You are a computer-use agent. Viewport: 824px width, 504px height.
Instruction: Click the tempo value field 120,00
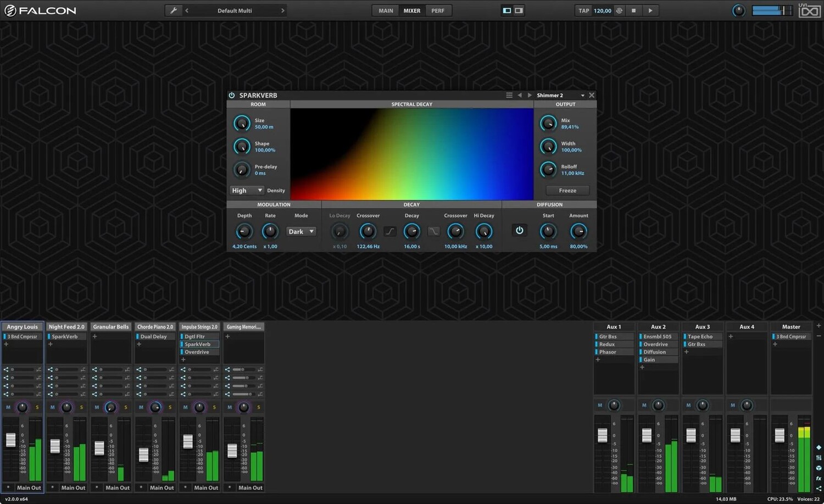point(603,10)
